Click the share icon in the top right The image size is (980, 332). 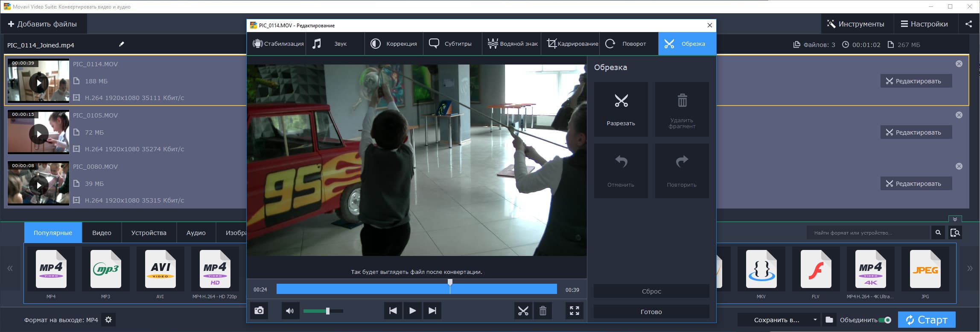(968, 24)
